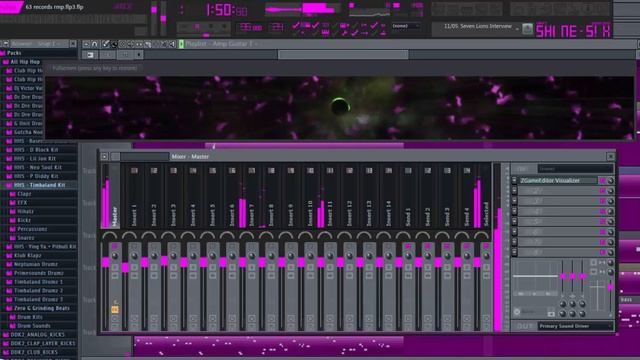640x360 pixels.
Task: Collapse the HHS - Timbaland Kit folder
Action: (x=39, y=185)
